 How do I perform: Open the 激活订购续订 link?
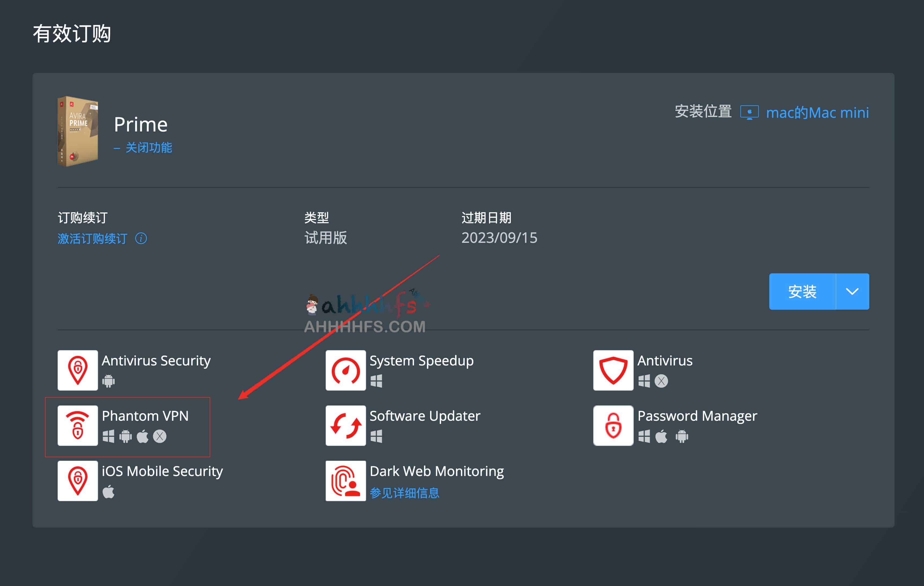click(92, 239)
